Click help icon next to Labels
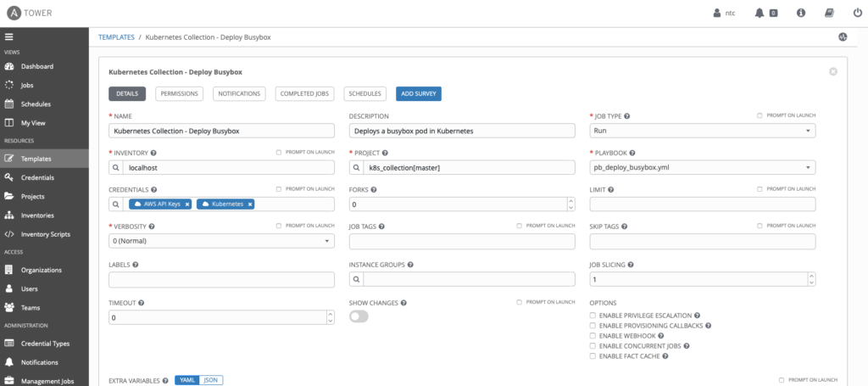The height and width of the screenshot is (386, 868). 136,265
